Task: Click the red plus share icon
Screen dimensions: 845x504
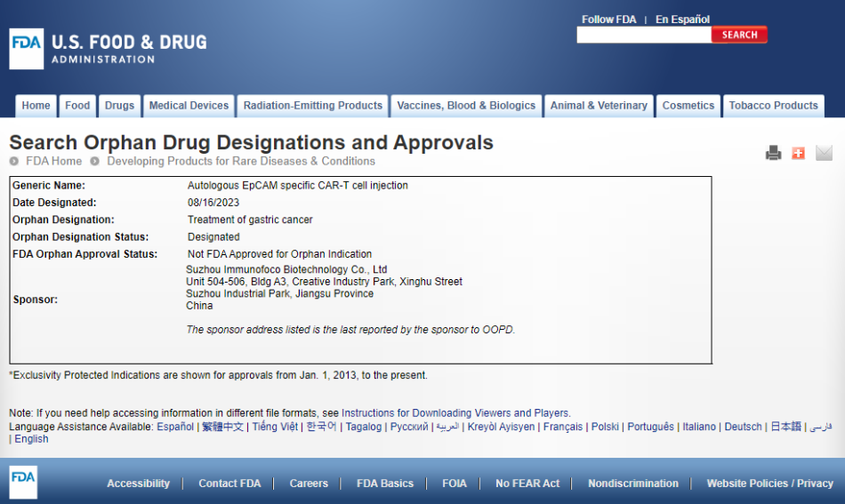Action: pos(798,153)
